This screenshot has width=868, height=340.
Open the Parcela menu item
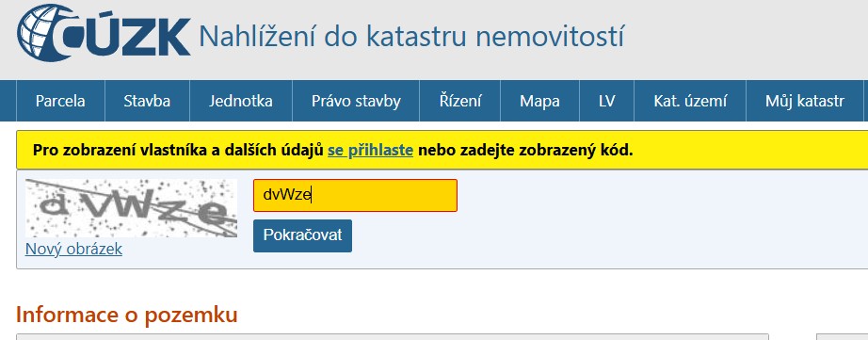click(60, 101)
